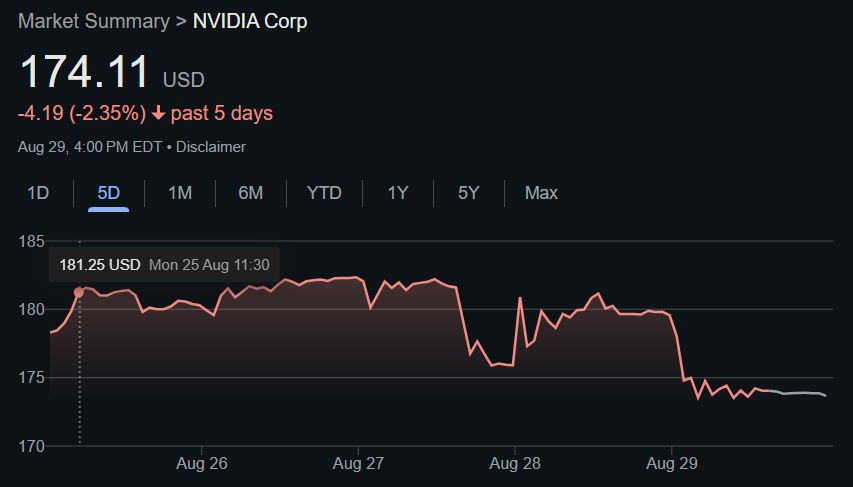The image size is (853, 487).
Task: Click the 181.25 USD tooltip box
Action: click(164, 265)
